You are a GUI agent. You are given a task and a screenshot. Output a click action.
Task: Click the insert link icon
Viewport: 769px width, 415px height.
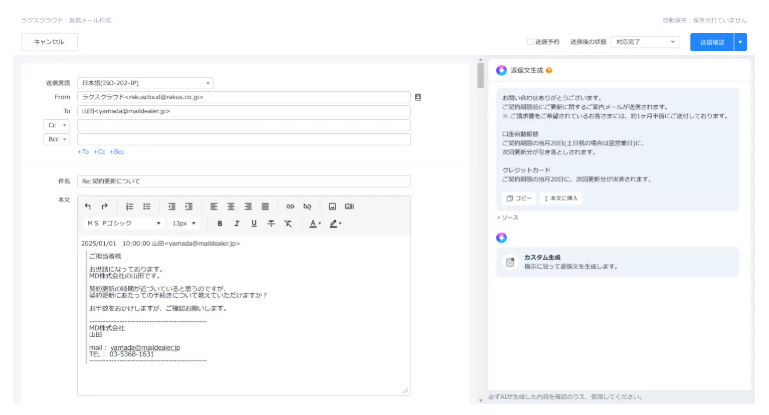click(x=291, y=206)
